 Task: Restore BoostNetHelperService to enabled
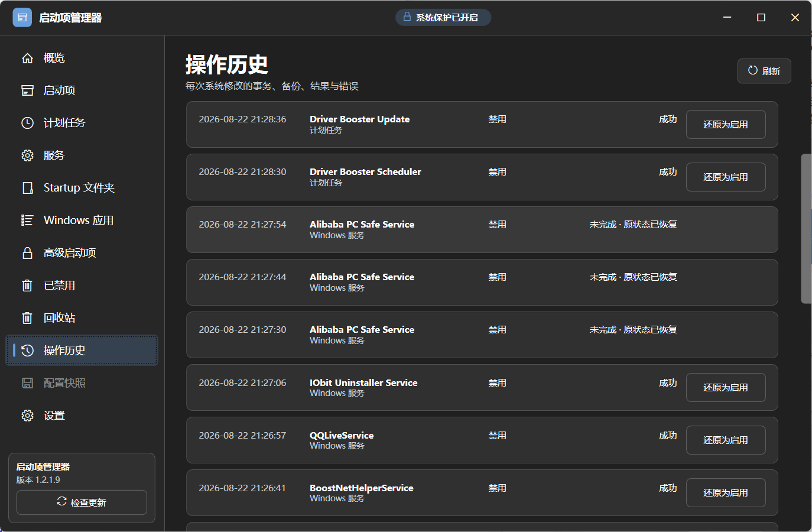tap(726, 493)
